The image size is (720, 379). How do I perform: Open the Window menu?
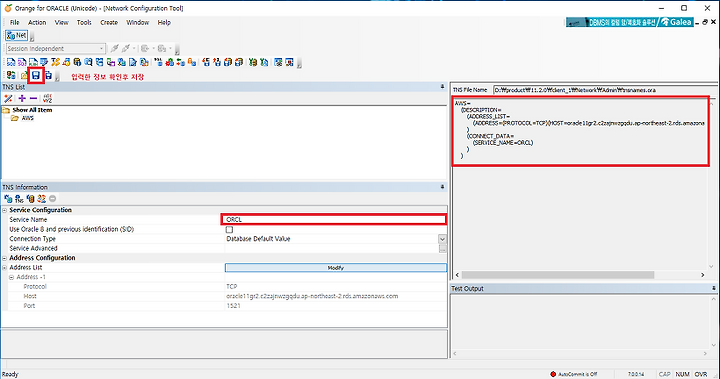(138, 22)
